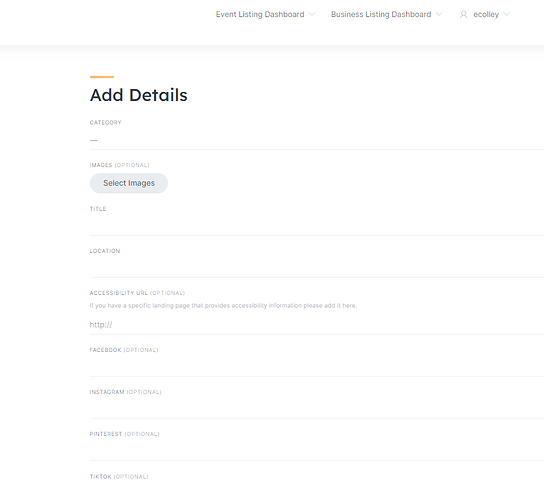Click the Images (optional) label

point(119,165)
